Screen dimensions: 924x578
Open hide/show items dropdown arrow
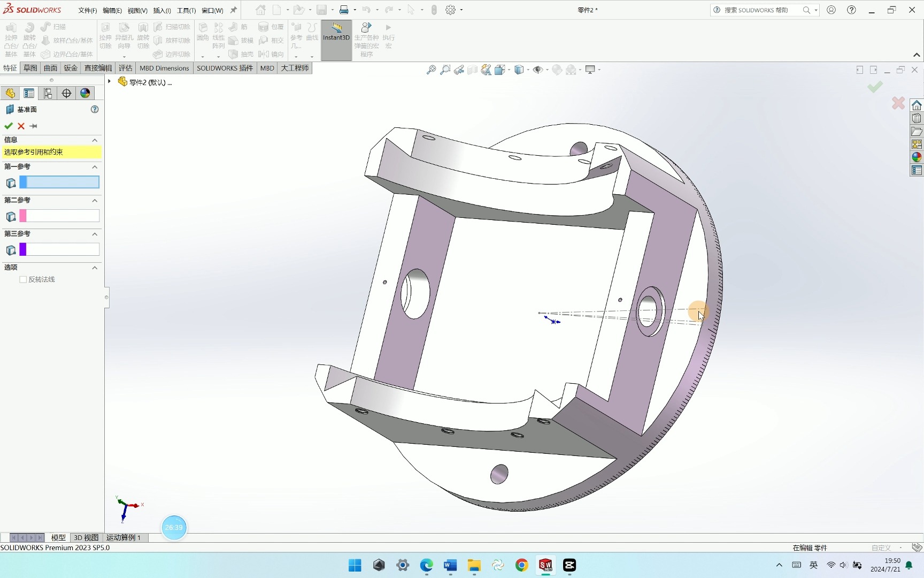(x=547, y=70)
